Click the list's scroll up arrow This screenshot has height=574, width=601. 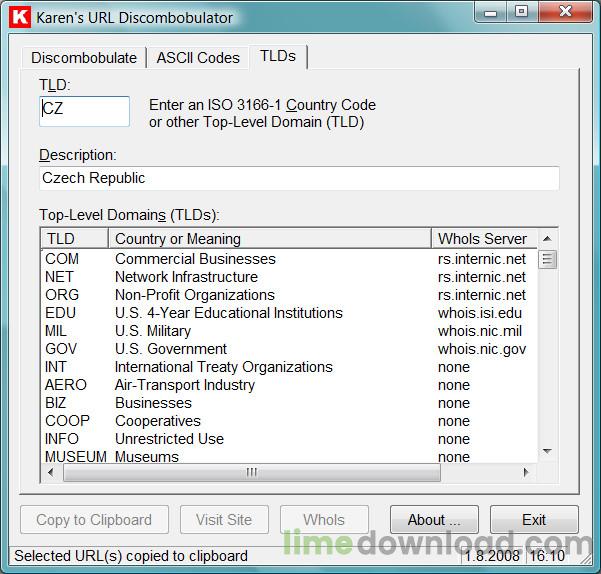tap(547, 239)
